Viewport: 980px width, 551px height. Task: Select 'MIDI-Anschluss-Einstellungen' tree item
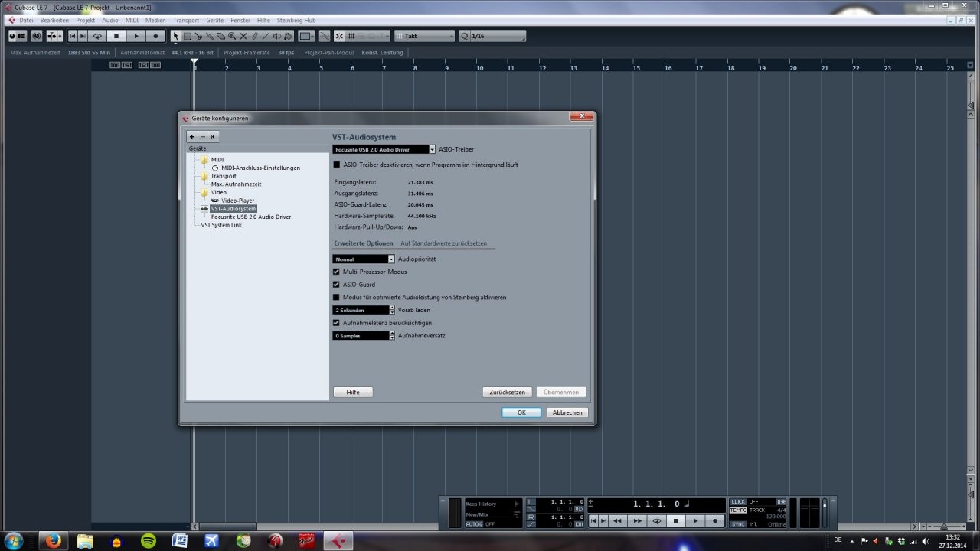pos(260,168)
